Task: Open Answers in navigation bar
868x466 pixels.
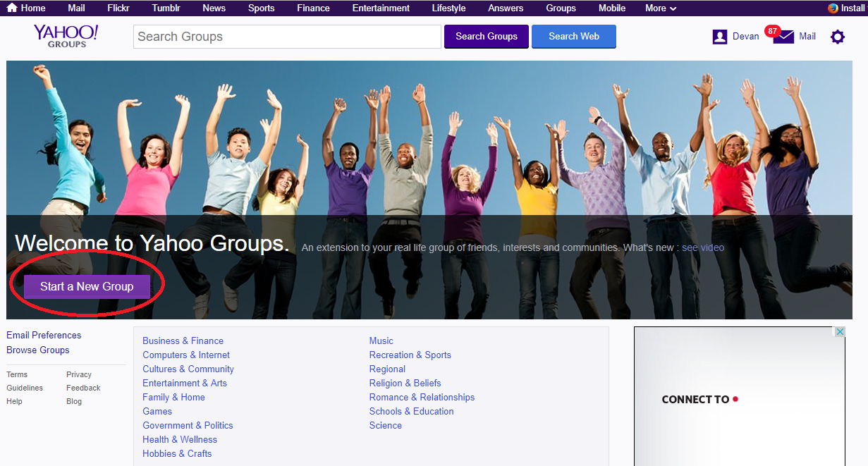Action: 506,8
